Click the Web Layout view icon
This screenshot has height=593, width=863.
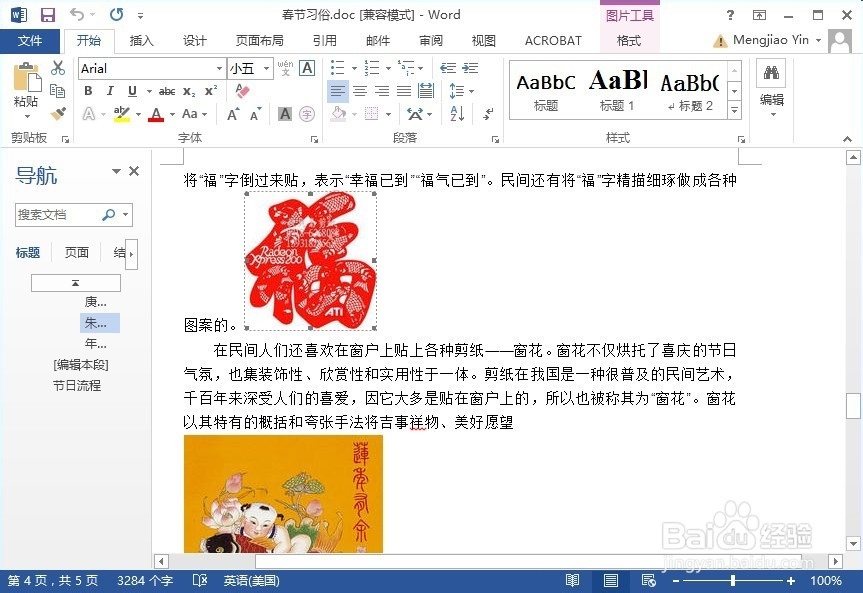[649, 580]
